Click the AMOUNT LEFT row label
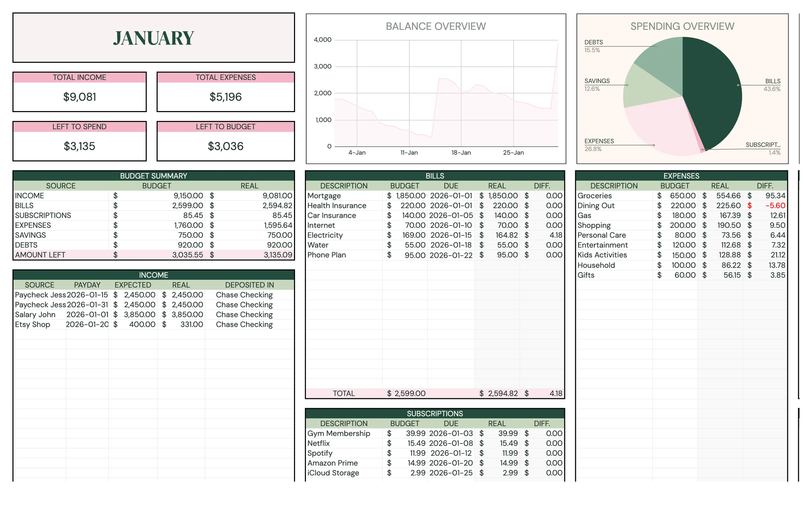Image resolution: width=812 pixels, height=508 pixels. pos(40,255)
